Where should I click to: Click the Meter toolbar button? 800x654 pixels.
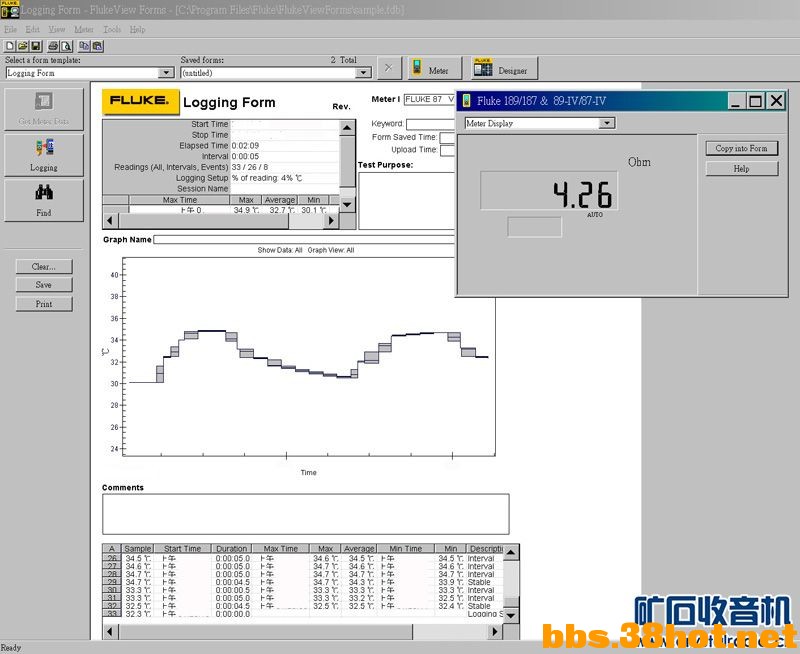435,68
